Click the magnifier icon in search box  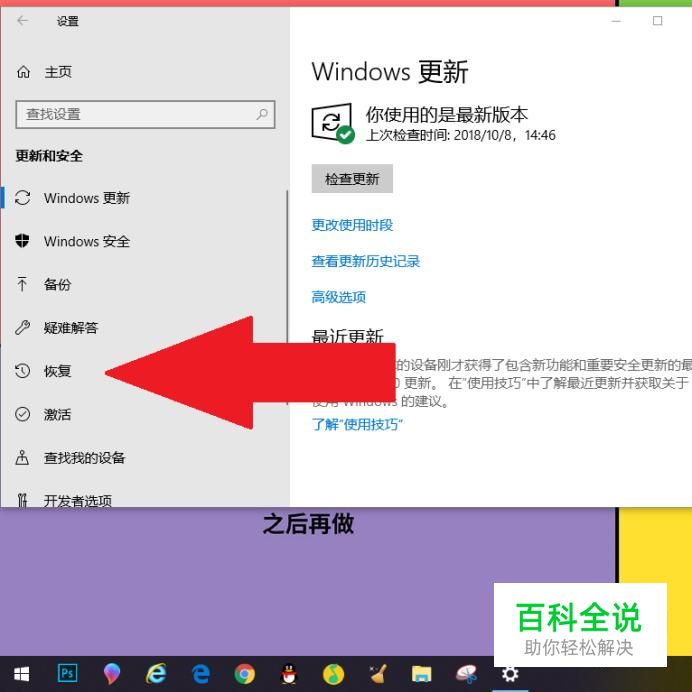[262, 114]
